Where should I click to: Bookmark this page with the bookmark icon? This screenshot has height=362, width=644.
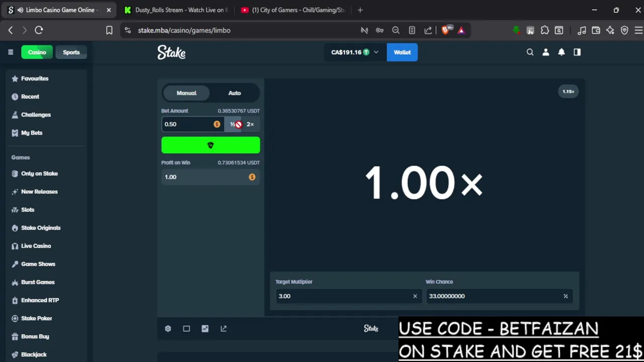tap(109, 30)
